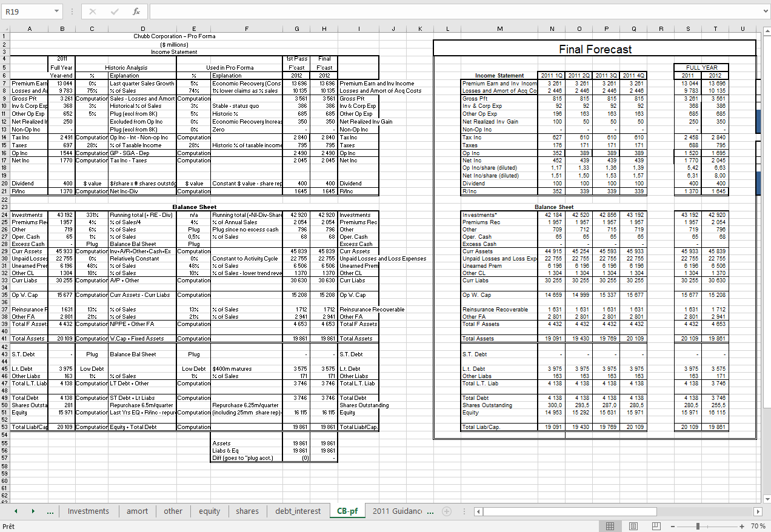Click the Cancel (X) formula bar icon

click(93, 12)
